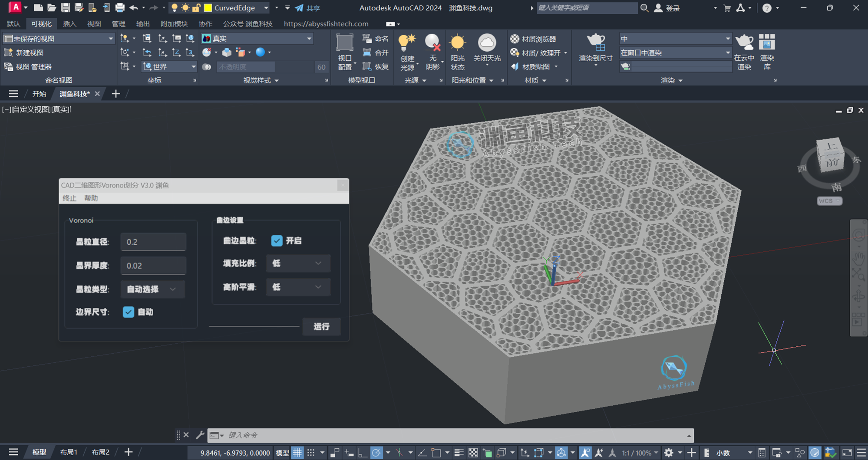Click the 合并 viewport join button
This screenshot has height=460, width=868.
[x=376, y=53]
